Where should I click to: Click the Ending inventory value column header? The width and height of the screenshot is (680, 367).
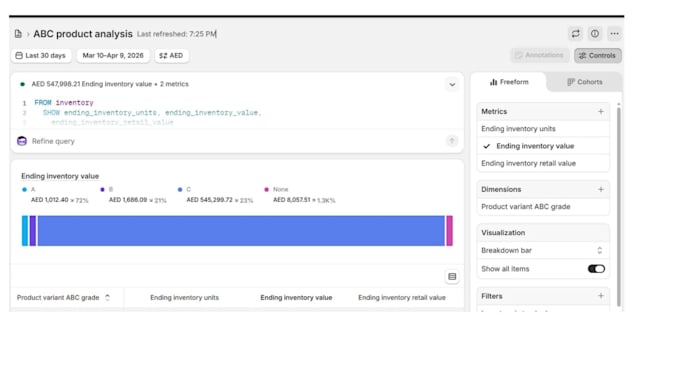point(296,298)
